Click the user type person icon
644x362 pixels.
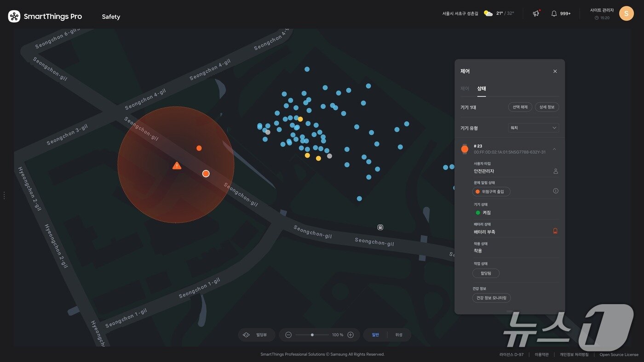[x=555, y=171]
